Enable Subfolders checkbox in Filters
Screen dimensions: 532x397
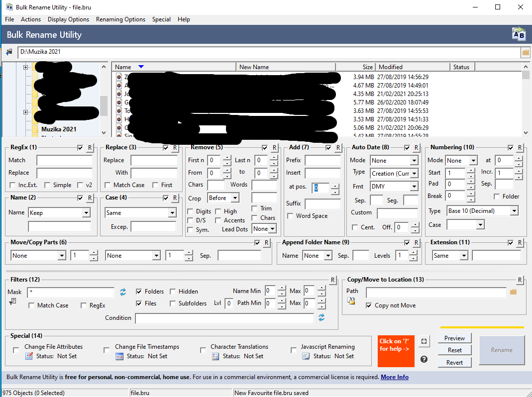tap(173, 303)
